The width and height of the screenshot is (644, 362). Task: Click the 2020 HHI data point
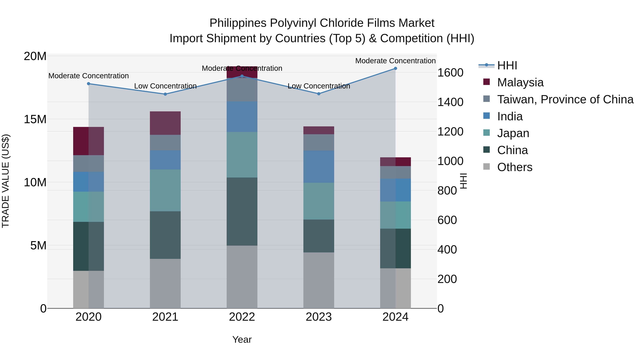coord(89,84)
